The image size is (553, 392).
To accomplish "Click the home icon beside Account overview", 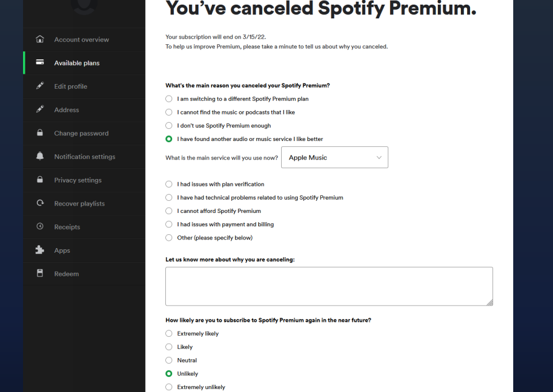I will [x=40, y=40].
